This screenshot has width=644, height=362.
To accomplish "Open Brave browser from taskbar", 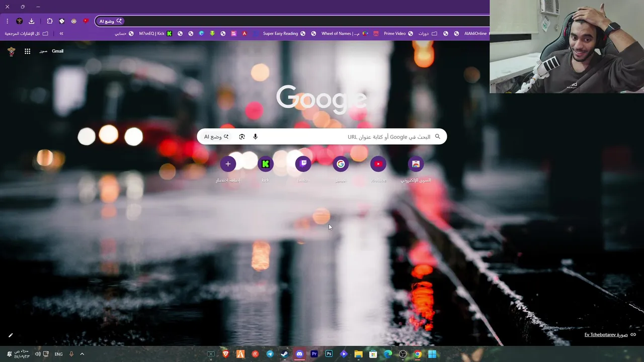I will [226, 354].
